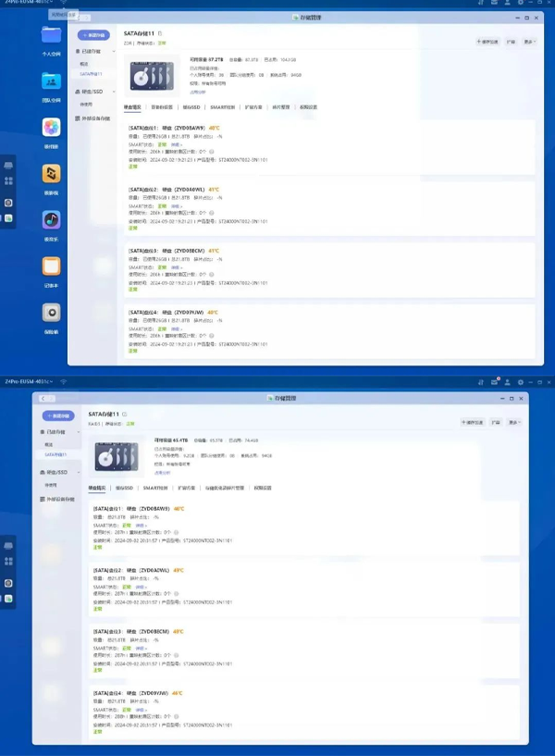The width and height of the screenshot is (555, 756).
Task: Open the 极音乐 music app icon
Action: tap(51, 220)
